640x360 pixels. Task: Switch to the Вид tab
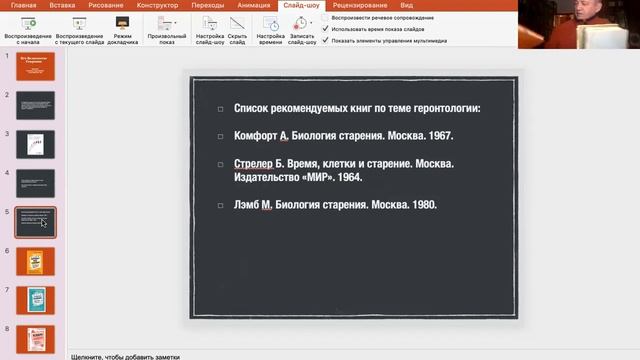(407, 5)
